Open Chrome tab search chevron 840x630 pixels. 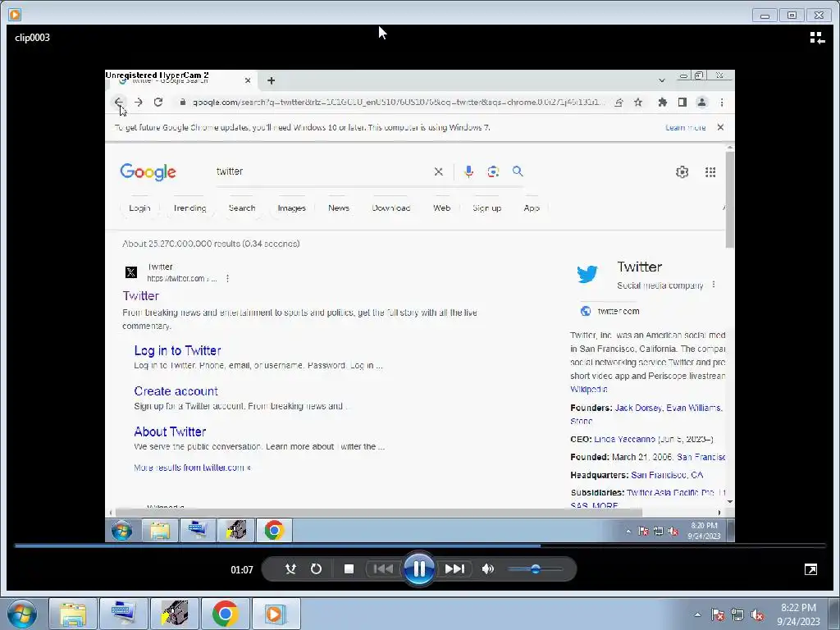(662, 80)
